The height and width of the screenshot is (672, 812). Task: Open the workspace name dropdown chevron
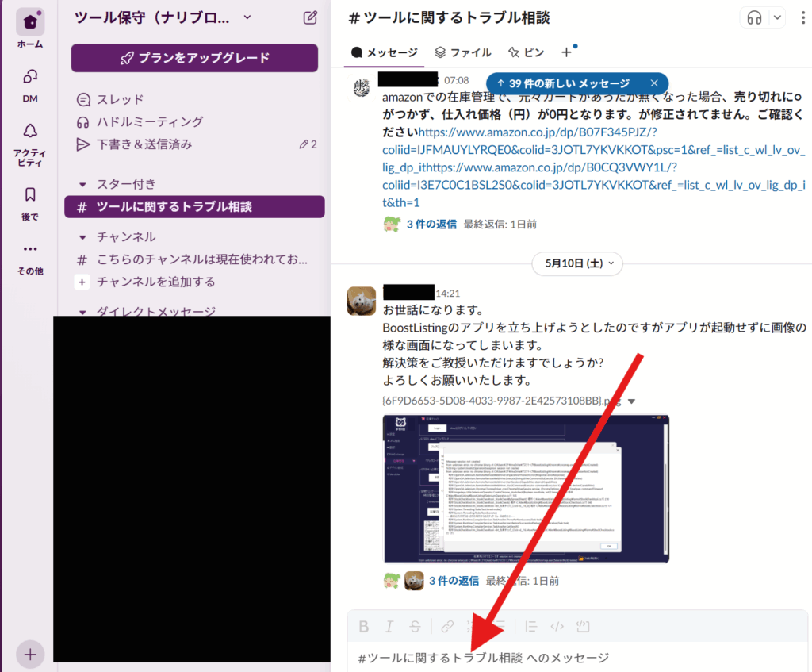coord(247,17)
